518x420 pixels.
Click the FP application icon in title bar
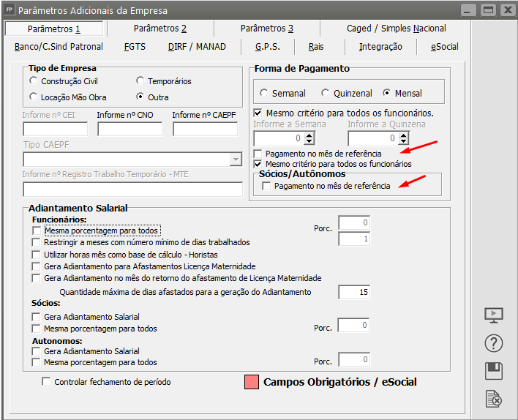click(9, 10)
